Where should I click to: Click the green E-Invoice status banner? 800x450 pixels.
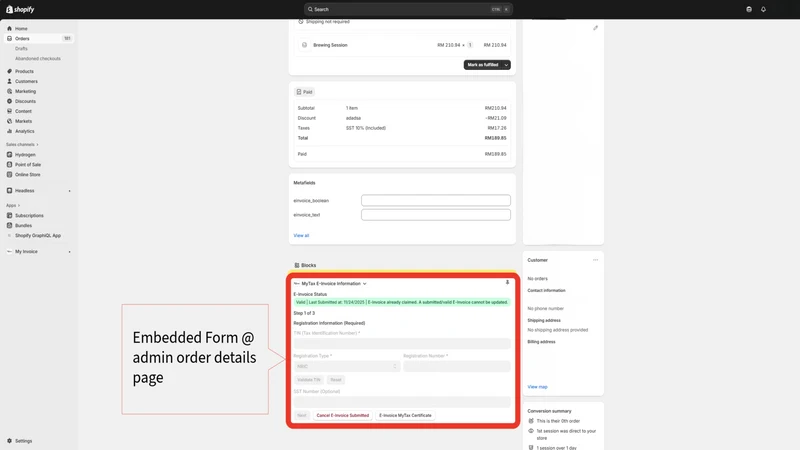[402, 302]
